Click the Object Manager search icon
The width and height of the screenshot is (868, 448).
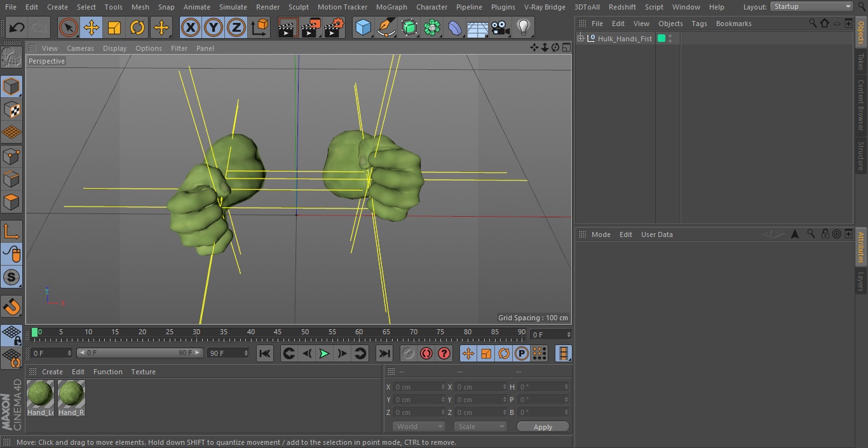pyautogui.click(x=813, y=23)
